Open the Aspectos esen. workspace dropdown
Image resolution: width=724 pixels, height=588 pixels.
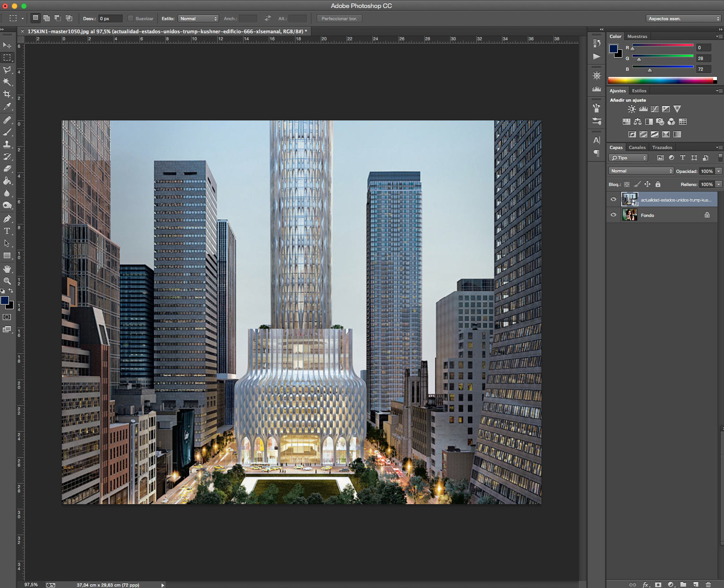pos(684,19)
